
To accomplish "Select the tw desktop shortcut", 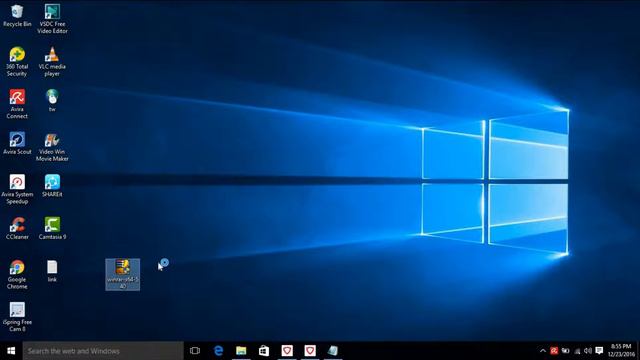I will click(52, 100).
